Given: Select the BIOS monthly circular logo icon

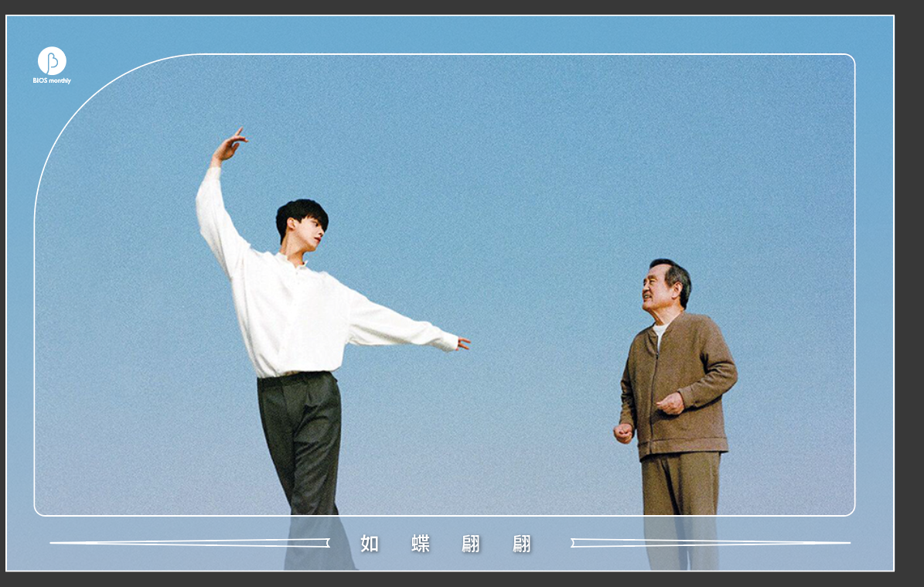Looking at the screenshot, I should 52,60.
